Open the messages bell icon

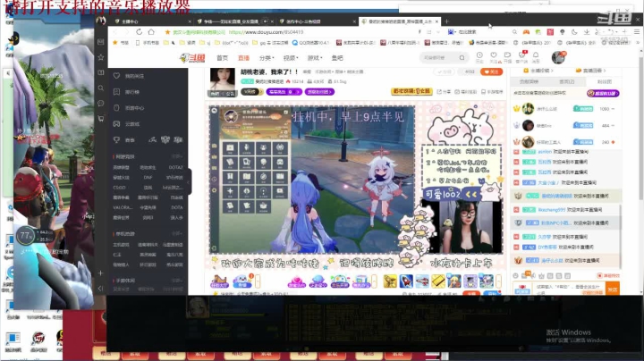536,56
